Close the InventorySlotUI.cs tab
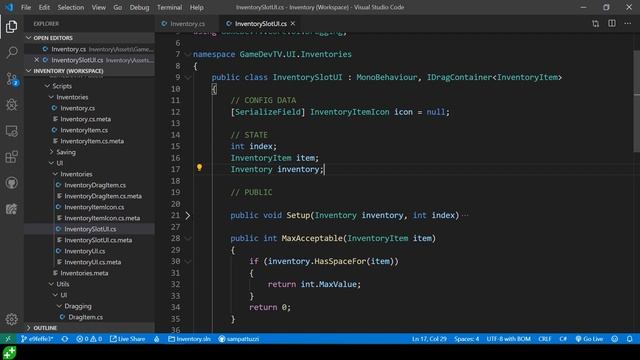Image resolution: width=640 pixels, height=360 pixels. click(x=293, y=24)
